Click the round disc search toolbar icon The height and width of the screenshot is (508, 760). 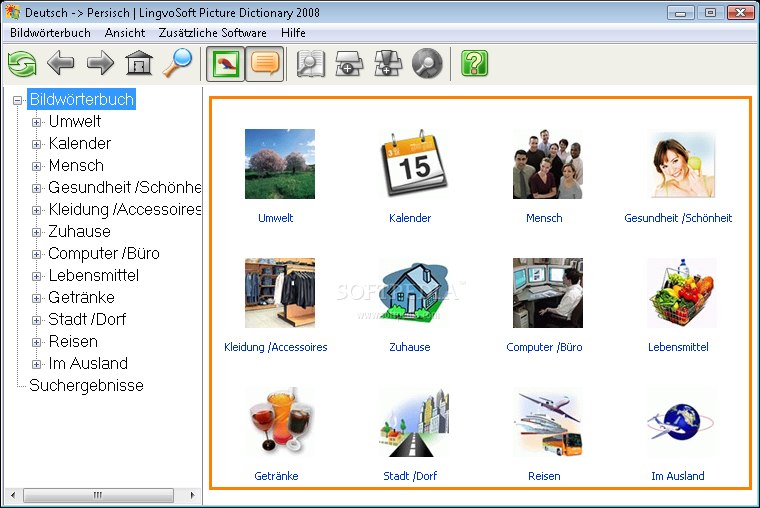tap(427, 64)
